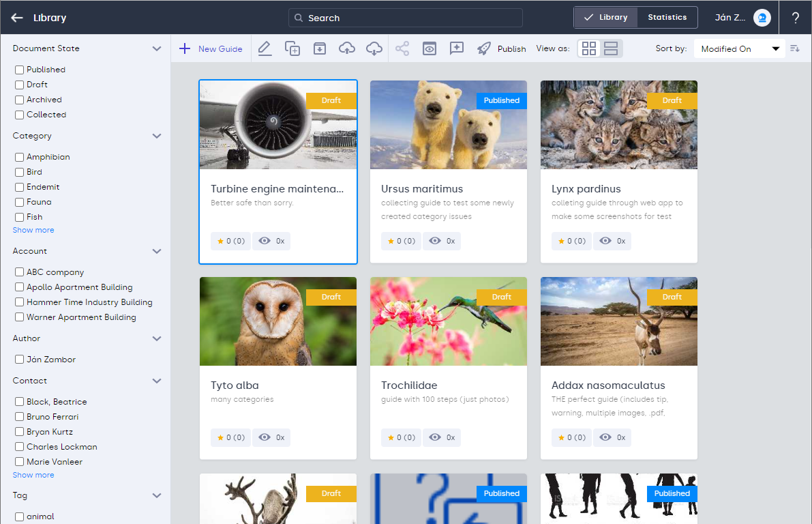The width and height of the screenshot is (812, 524).
Task: Click the preview eye window icon
Action: (x=430, y=48)
